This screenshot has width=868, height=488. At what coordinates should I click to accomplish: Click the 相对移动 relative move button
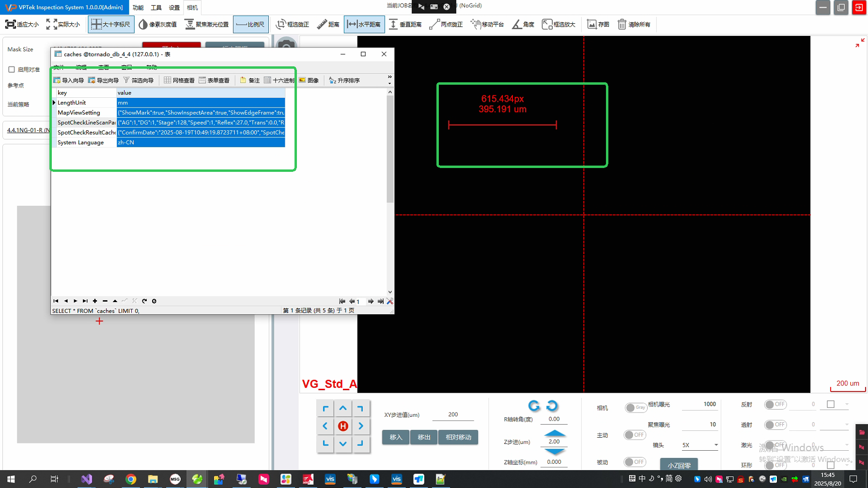coord(458,437)
